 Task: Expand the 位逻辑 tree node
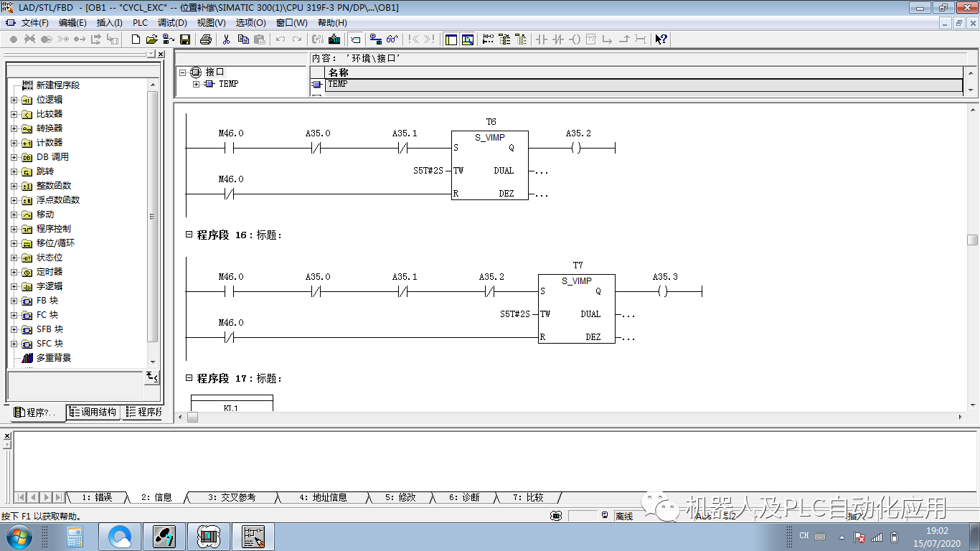tap(14, 100)
